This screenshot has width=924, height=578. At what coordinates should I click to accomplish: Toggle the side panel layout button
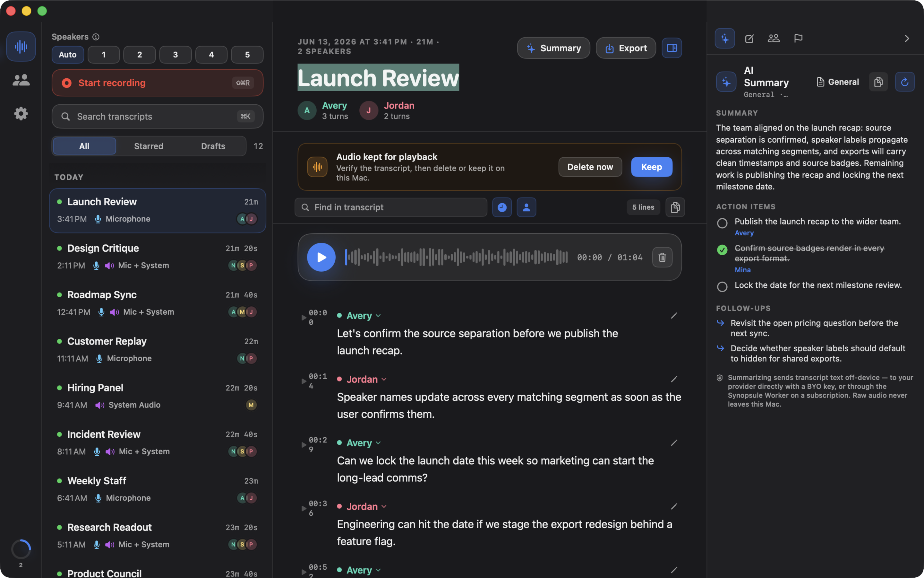click(x=672, y=48)
